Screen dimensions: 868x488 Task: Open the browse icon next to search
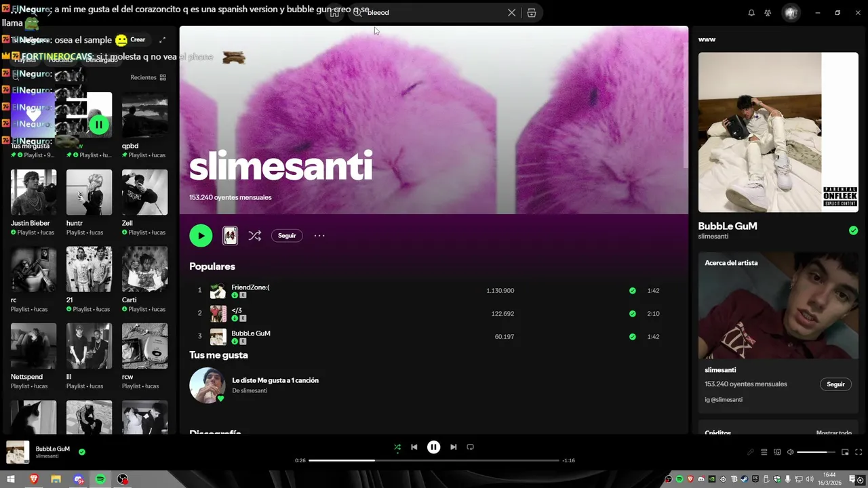pyautogui.click(x=532, y=13)
